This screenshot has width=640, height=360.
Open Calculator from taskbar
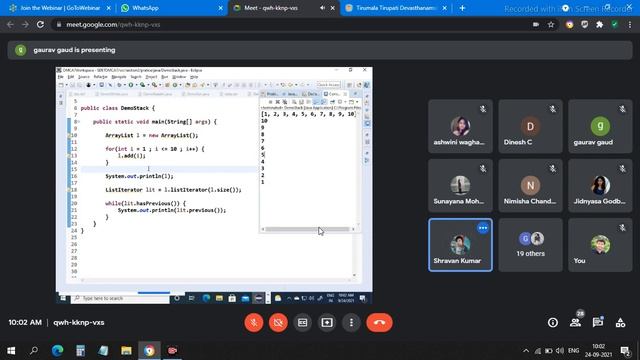tap(80, 350)
